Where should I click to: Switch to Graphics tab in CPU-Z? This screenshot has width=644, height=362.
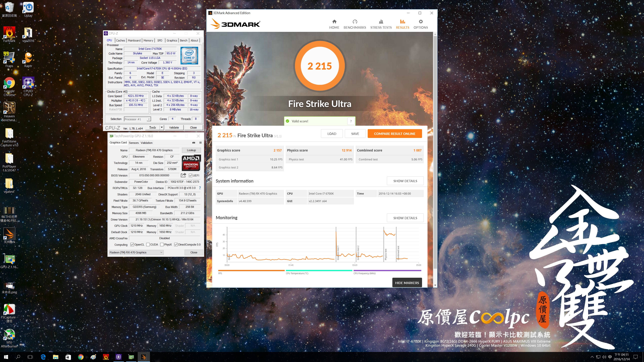point(172,40)
